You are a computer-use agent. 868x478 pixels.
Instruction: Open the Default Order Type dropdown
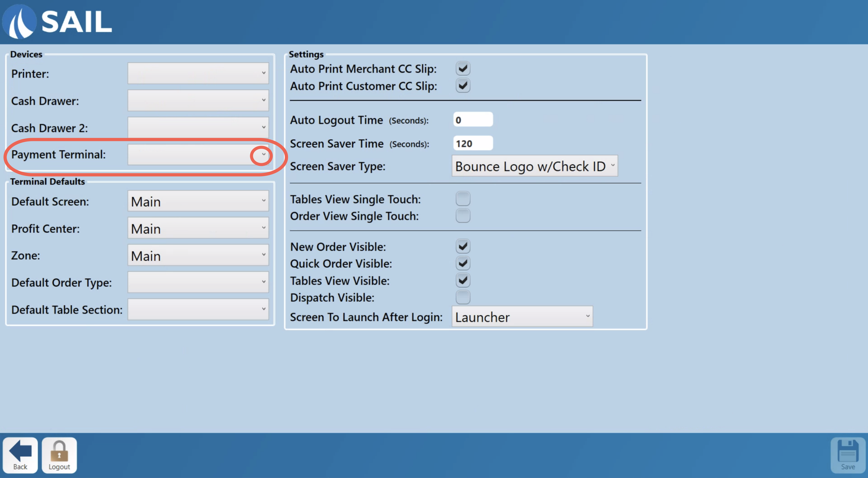coord(198,282)
